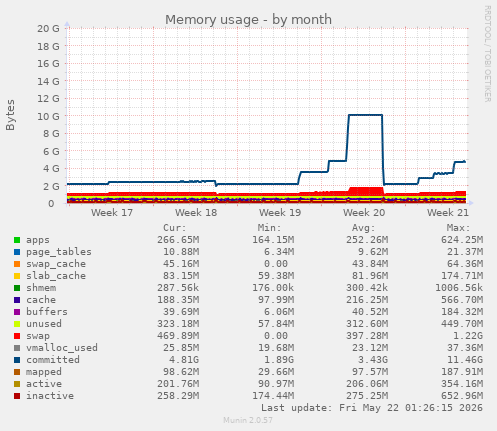Click the 'shmem' legend label
The width and height of the screenshot is (497, 431).
click(41, 288)
